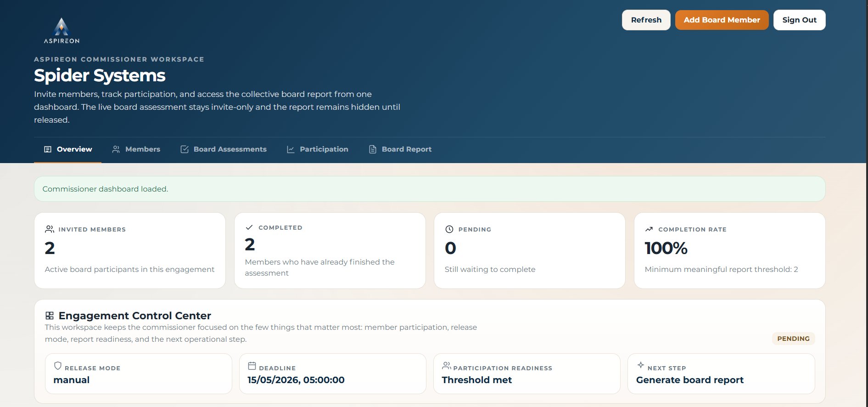Image resolution: width=868 pixels, height=407 pixels.
Task: Open the Overview tab
Action: [68, 149]
